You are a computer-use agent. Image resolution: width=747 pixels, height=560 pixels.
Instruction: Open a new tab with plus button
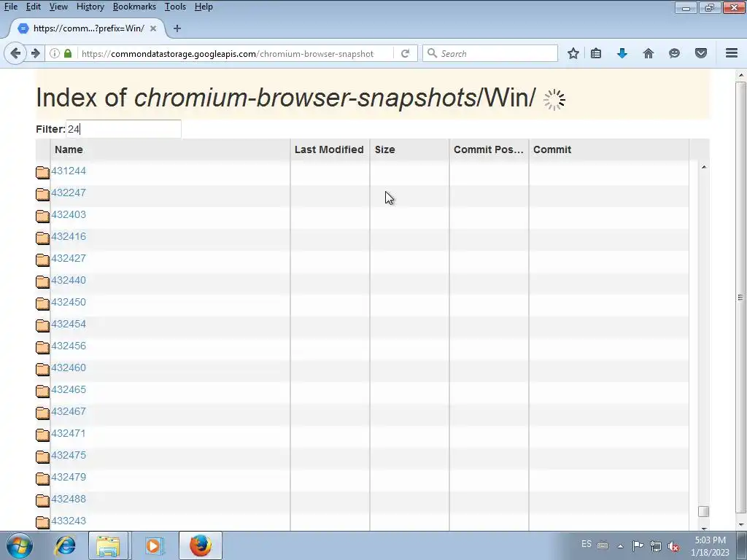point(177,28)
